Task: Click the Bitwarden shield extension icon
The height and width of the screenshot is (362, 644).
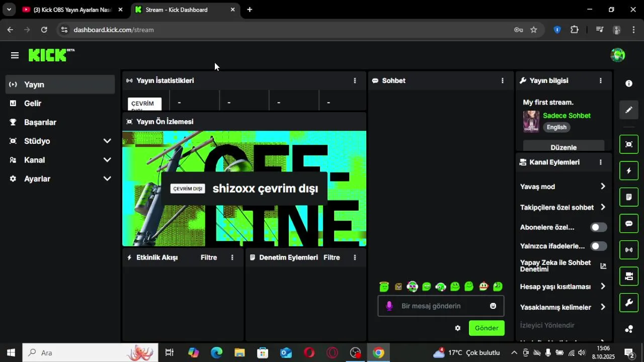Action: coord(557,30)
